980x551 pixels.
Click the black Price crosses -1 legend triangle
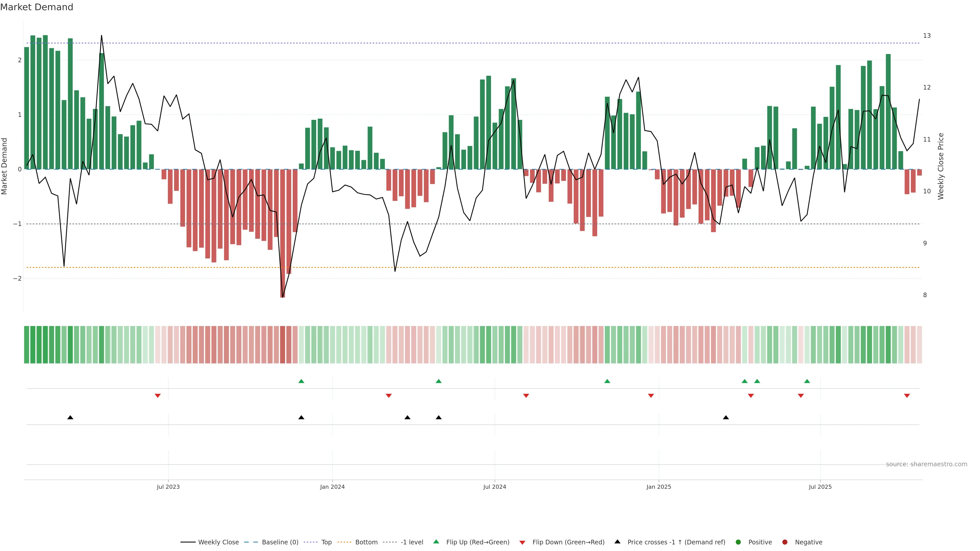coord(617,542)
